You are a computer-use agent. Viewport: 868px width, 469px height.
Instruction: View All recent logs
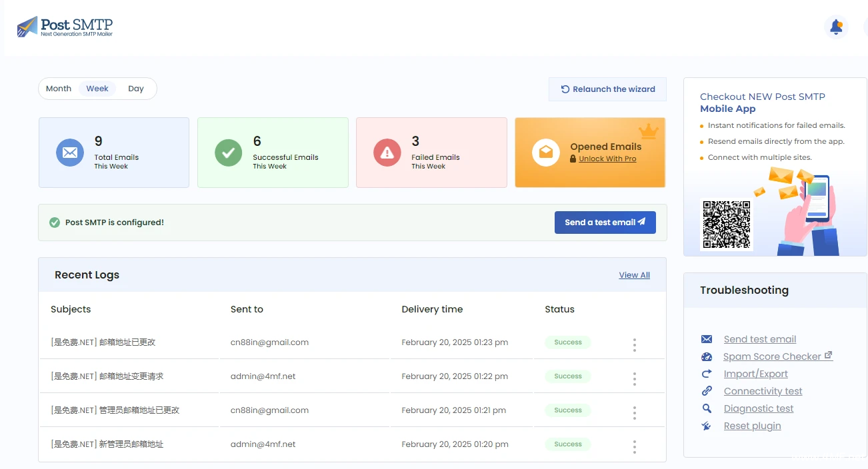coord(634,275)
